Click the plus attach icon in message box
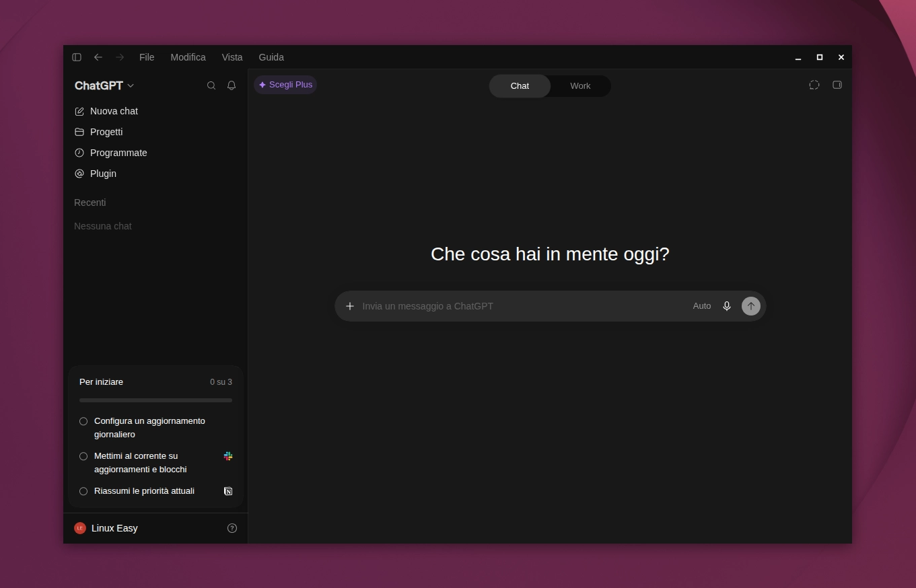 point(350,306)
